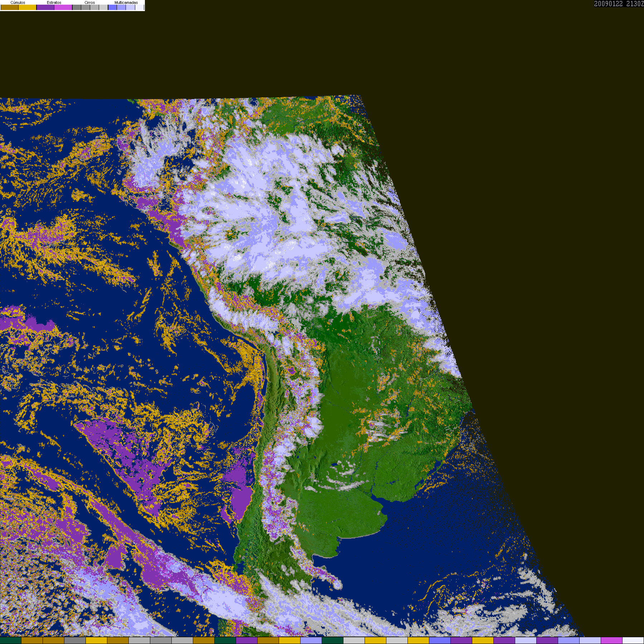Image resolution: width=644 pixels, height=644 pixels.
Task: Select the magenta Estratos legend swatch
Action: (x=63, y=7)
